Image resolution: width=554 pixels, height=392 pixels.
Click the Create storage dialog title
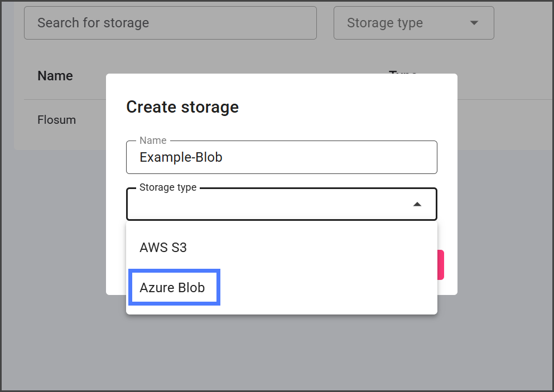[x=182, y=107]
